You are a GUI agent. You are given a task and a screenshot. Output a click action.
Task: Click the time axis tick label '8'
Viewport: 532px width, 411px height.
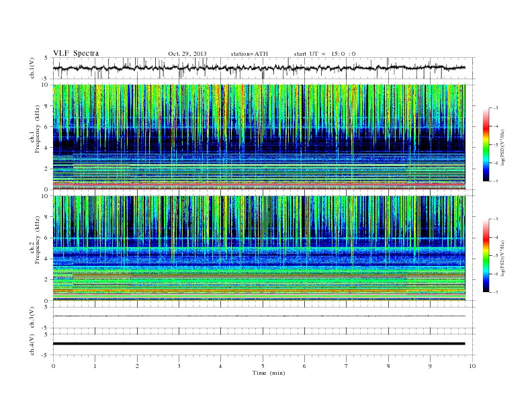(x=388, y=366)
